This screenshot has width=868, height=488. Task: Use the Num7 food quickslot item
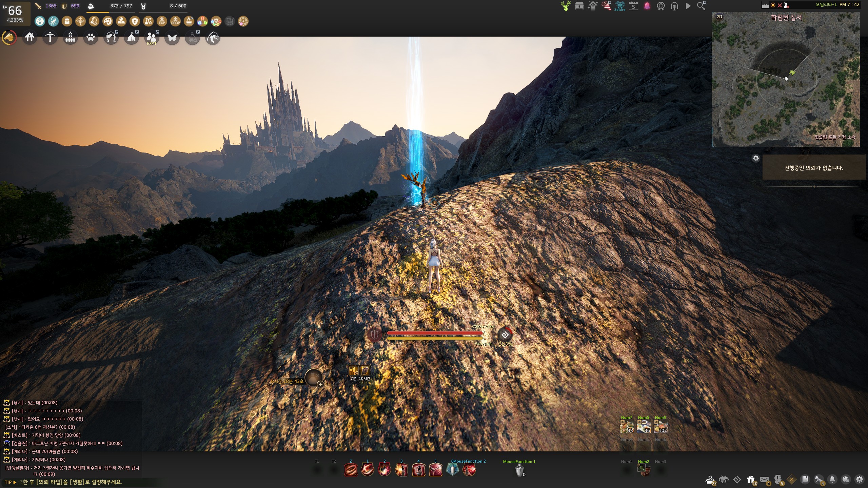[627, 427]
